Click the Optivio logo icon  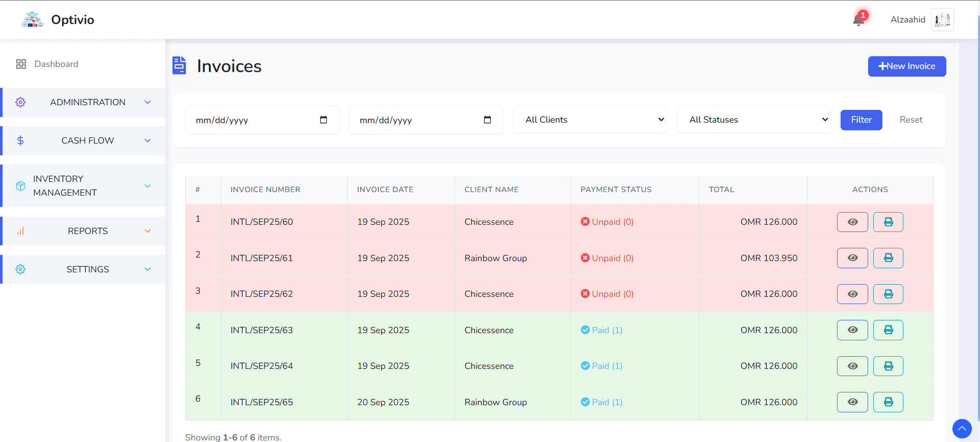[x=32, y=19]
